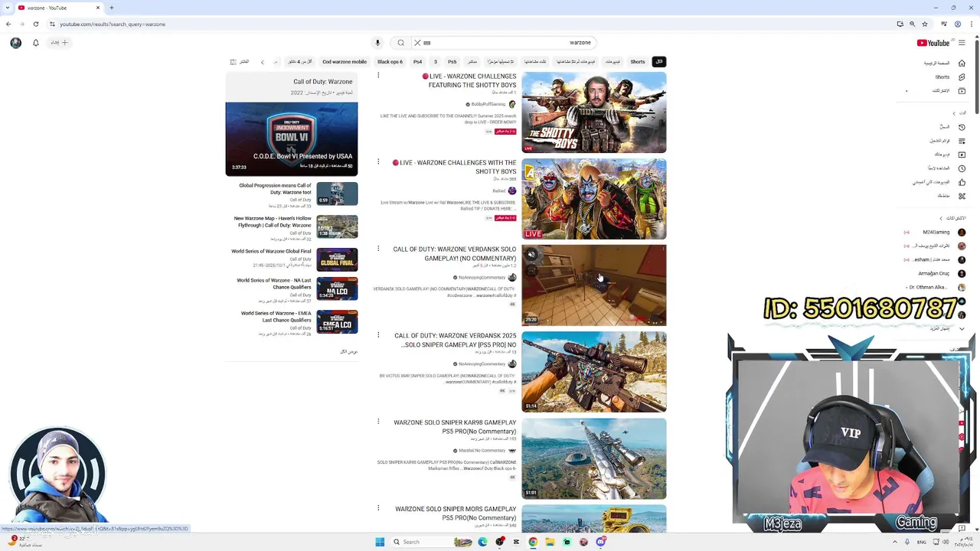Open a new browser tab

tap(111, 8)
